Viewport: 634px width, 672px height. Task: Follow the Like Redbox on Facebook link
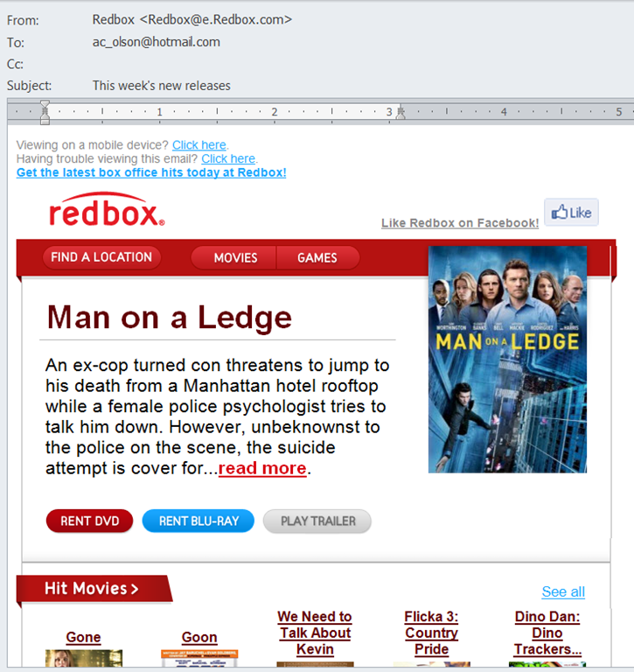point(460,223)
